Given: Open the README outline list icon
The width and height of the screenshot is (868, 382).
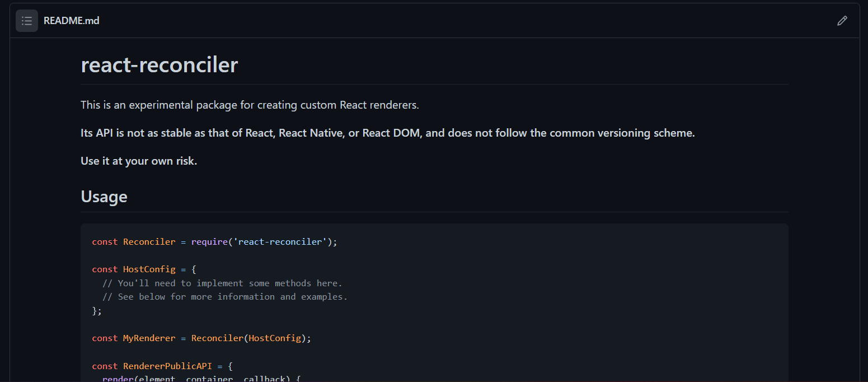Looking at the screenshot, I should [27, 21].
